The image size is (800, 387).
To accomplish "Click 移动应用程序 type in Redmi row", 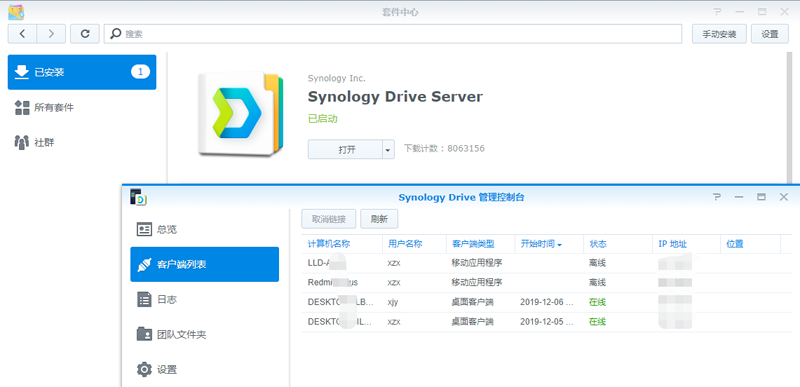I will 477,282.
